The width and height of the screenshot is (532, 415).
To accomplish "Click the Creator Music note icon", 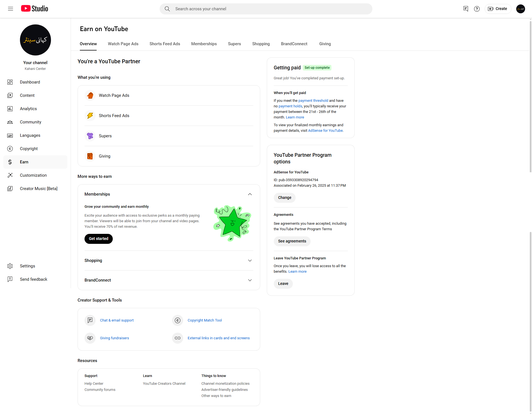I will (10, 189).
